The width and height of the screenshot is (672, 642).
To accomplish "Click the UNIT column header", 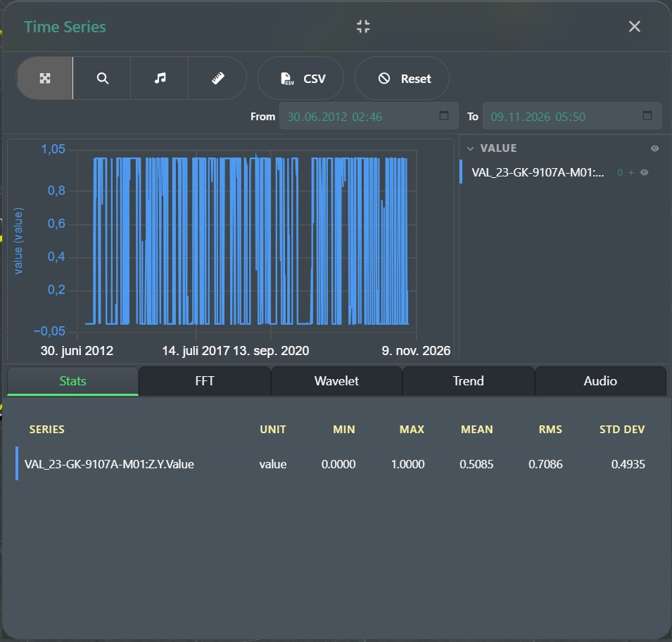I will pos(272,429).
